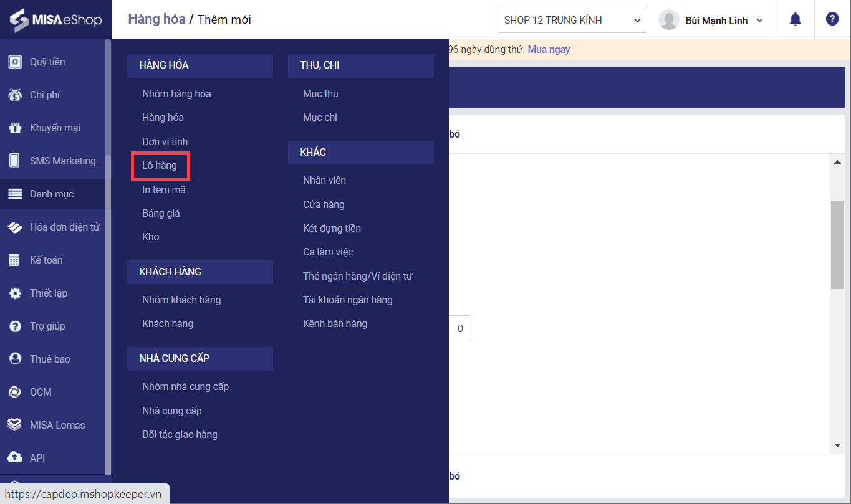
Task: Open Nhóm khách hàng menu entry
Action: (181, 300)
